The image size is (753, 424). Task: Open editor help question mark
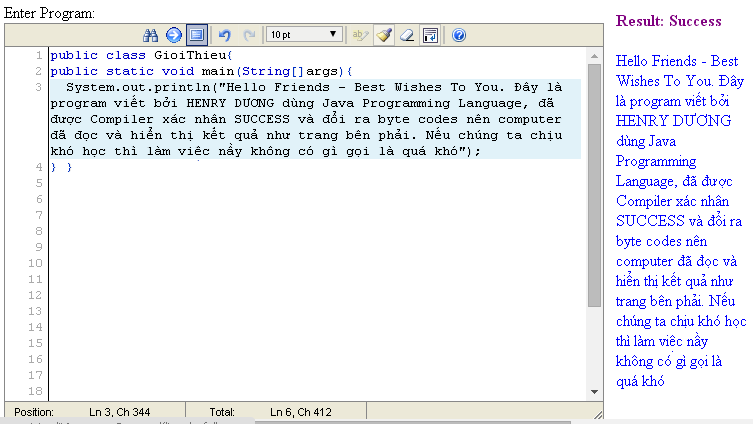pos(459,35)
